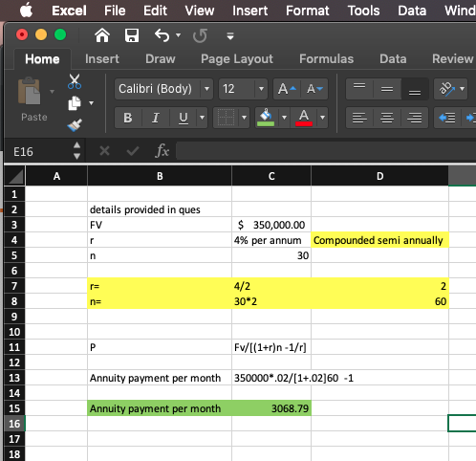
Task: Click the Enter checkmark in formula bar
Action: (x=132, y=151)
